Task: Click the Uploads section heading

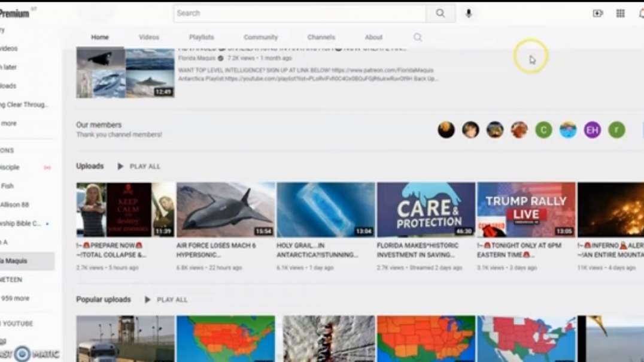Action: [90, 166]
